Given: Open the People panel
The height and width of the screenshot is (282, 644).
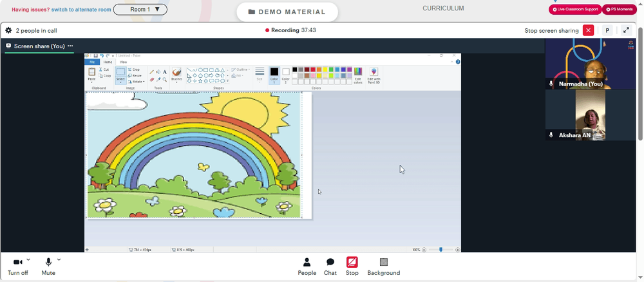Looking at the screenshot, I should (x=307, y=267).
